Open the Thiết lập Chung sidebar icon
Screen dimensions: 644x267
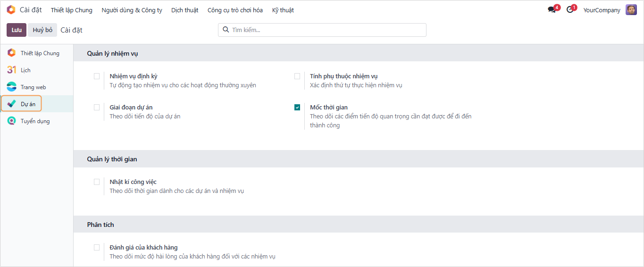point(11,53)
